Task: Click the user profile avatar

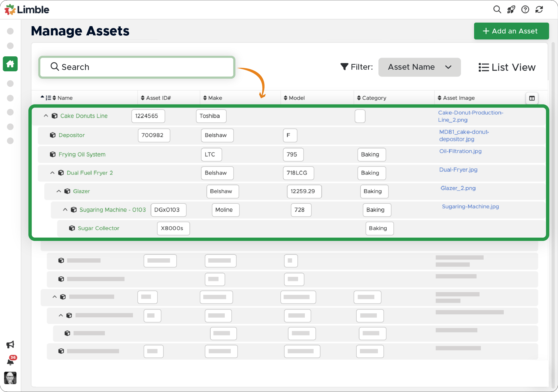Action: 10,378
